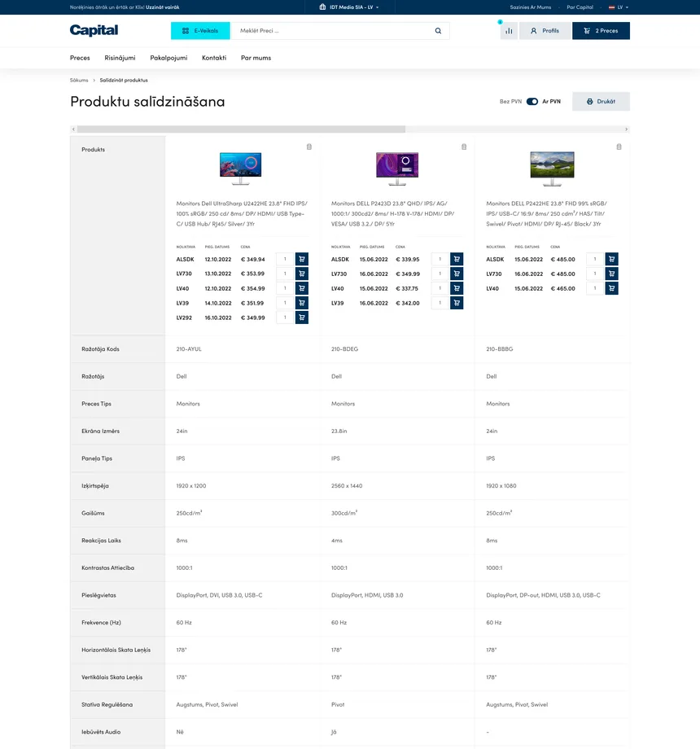
Task: Click the Drukāt print button
Action: (x=601, y=101)
